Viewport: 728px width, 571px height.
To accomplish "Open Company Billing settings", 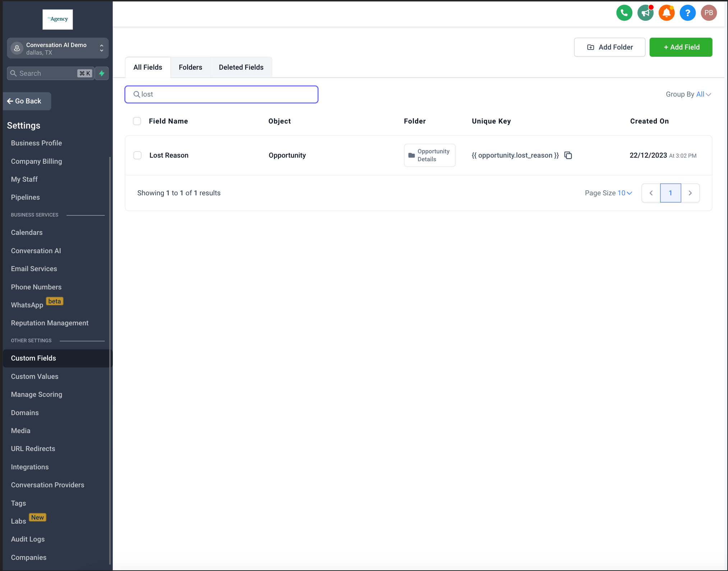I will coord(36,161).
